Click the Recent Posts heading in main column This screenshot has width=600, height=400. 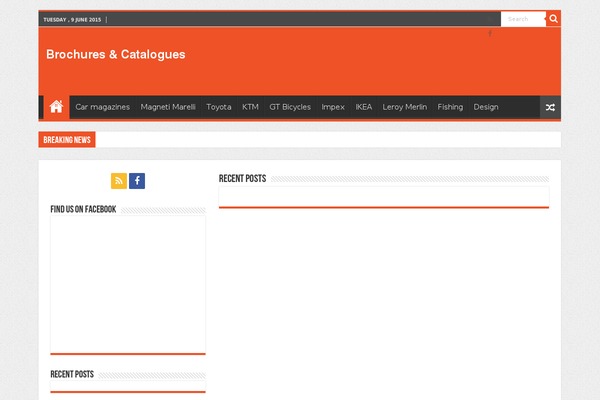point(243,179)
